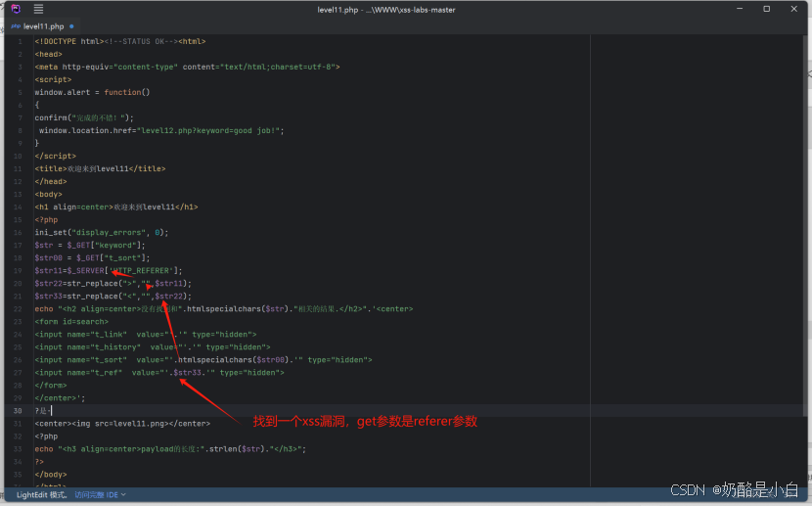812x506 pixels.
Task: Click the window title level11.php text
Action: point(386,10)
